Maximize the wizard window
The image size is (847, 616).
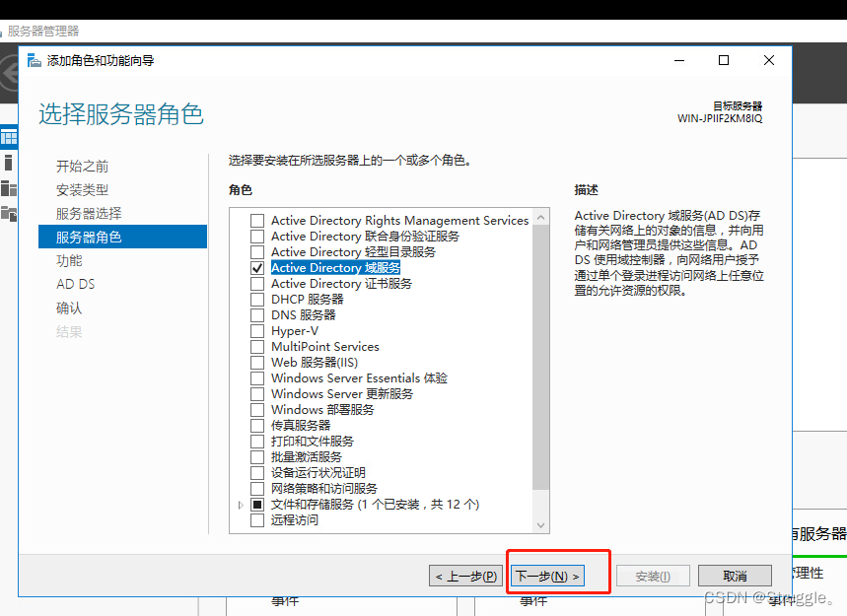pyautogui.click(x=724, y=60)
